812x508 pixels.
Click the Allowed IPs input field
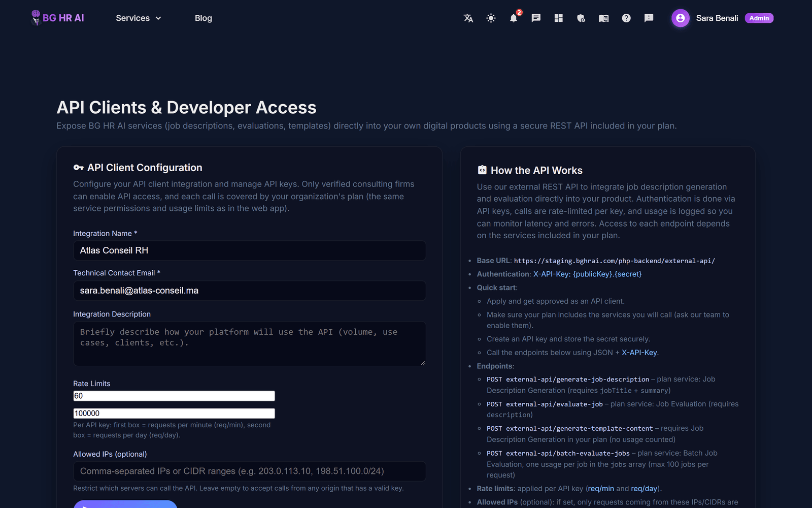pyautogui.click(x=249, y=471)
